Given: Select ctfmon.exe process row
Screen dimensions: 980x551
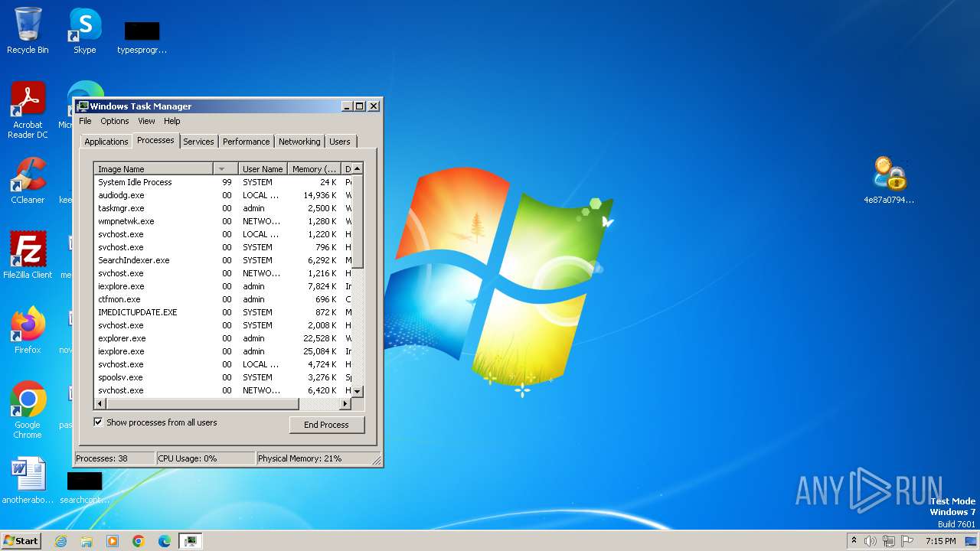Looking at the screenshot, I should tap(222, 299).
